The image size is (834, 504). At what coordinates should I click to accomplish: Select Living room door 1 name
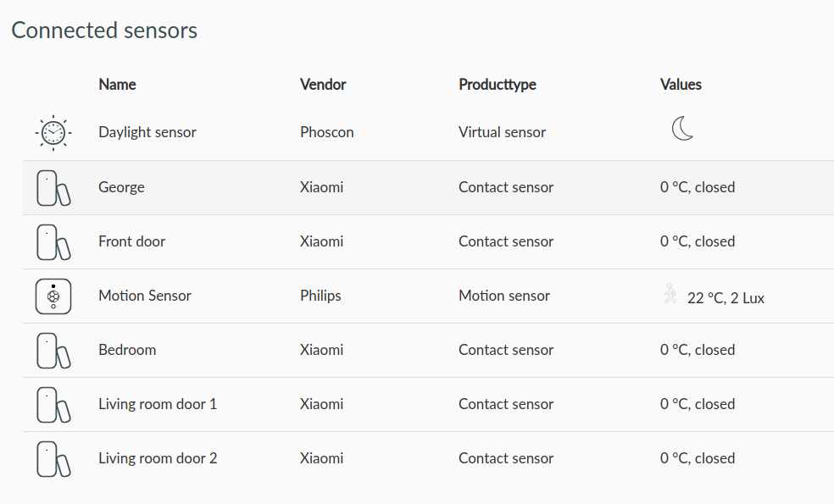(x=158, y=404)
